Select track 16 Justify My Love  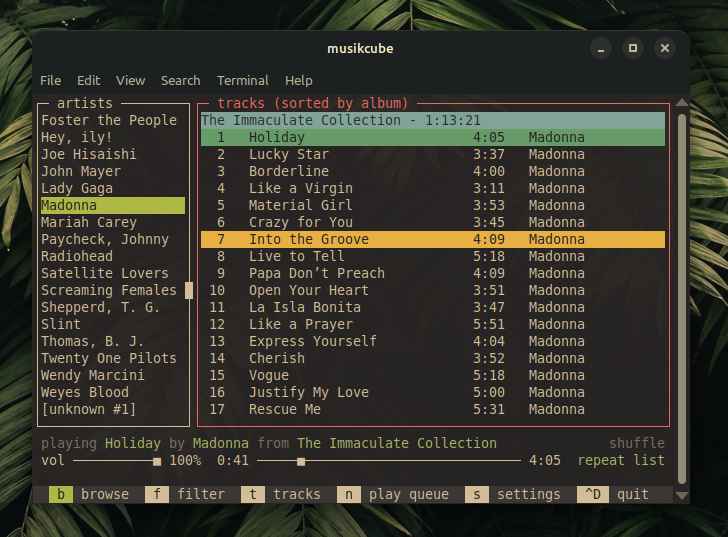pyautogui.click(x=433, y=393)
